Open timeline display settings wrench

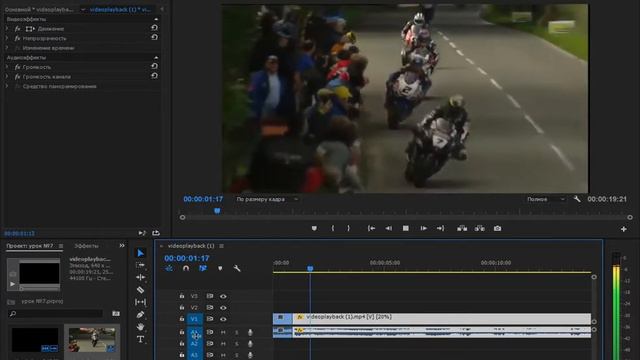[237, 268]
